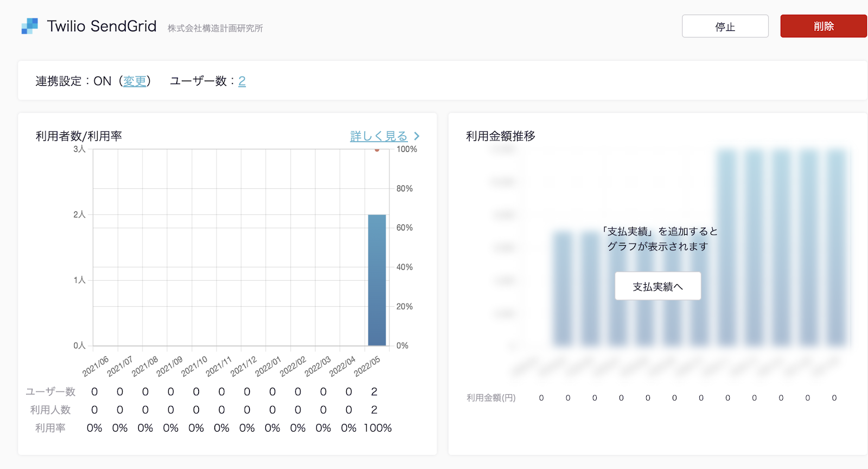Open the user count link "2"
This screenshot has width=868, height=469.
coord(242,81)
